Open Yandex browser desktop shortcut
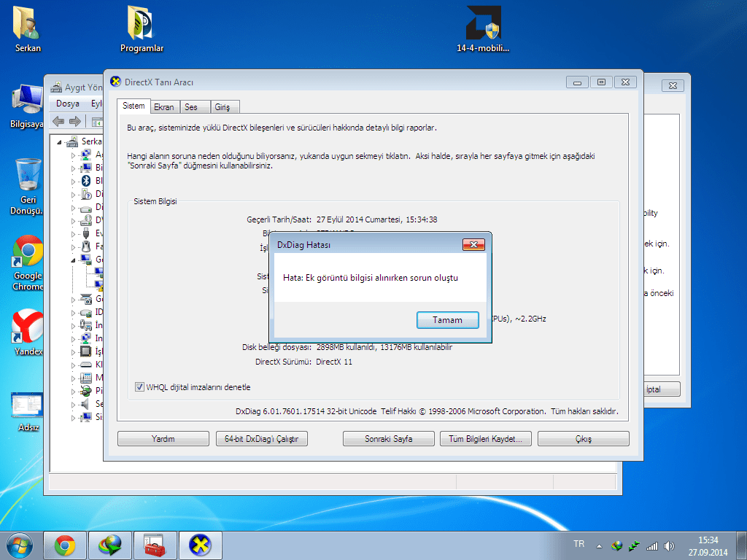The width and height of the screenshot is (747, 560). tap(27, 332)
